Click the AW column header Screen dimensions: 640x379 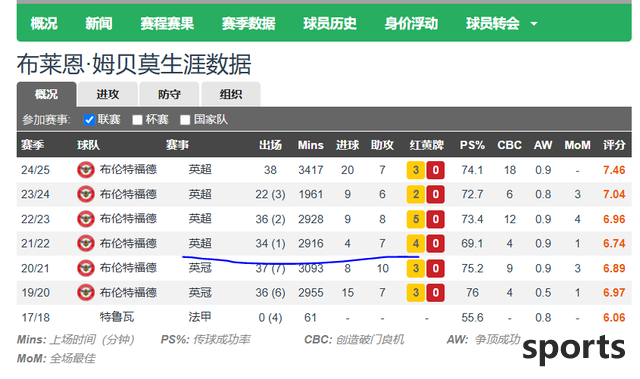point(543,145)
